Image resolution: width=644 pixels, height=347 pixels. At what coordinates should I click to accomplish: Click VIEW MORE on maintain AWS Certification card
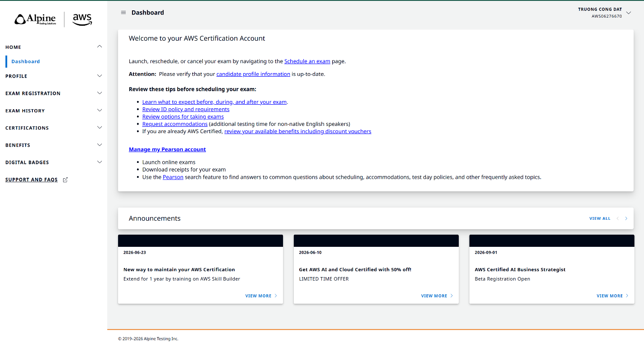coord(261,296)
